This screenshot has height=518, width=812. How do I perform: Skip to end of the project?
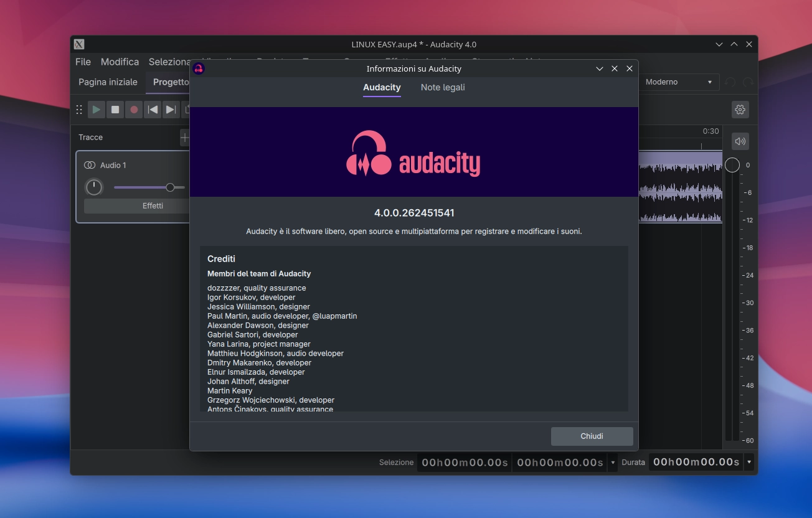[x=171, y=110]
